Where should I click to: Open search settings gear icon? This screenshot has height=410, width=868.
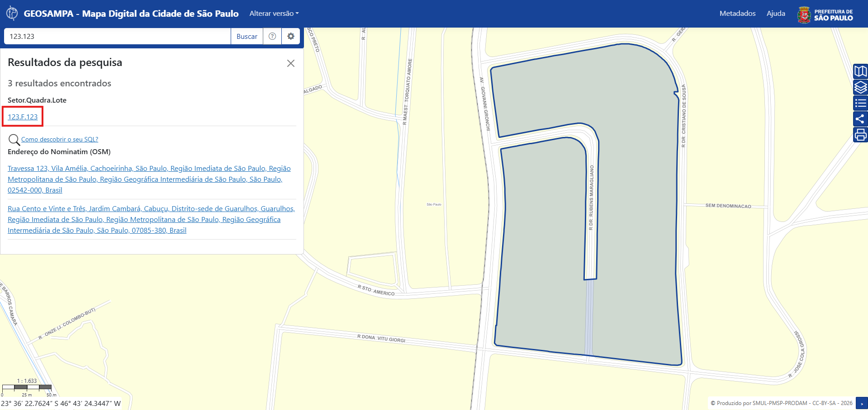(291, 36)
